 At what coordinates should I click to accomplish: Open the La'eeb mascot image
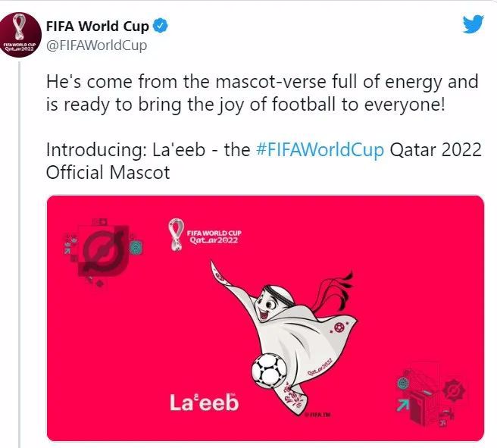coord(266,318)
